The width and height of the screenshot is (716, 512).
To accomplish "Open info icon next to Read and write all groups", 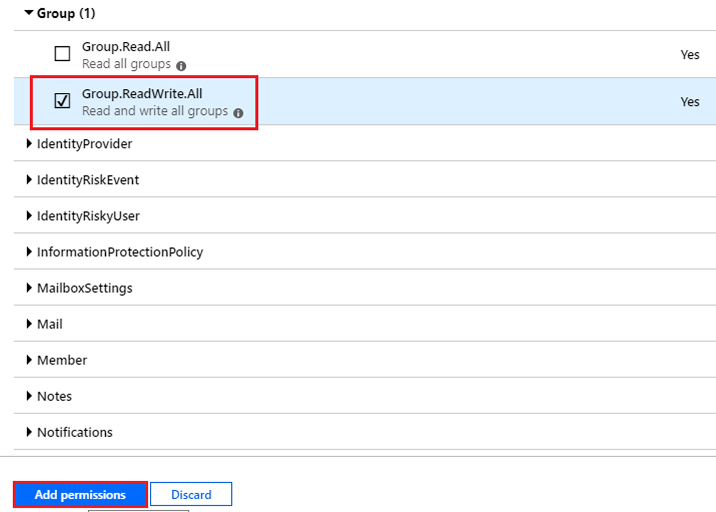I will (238, 113).
